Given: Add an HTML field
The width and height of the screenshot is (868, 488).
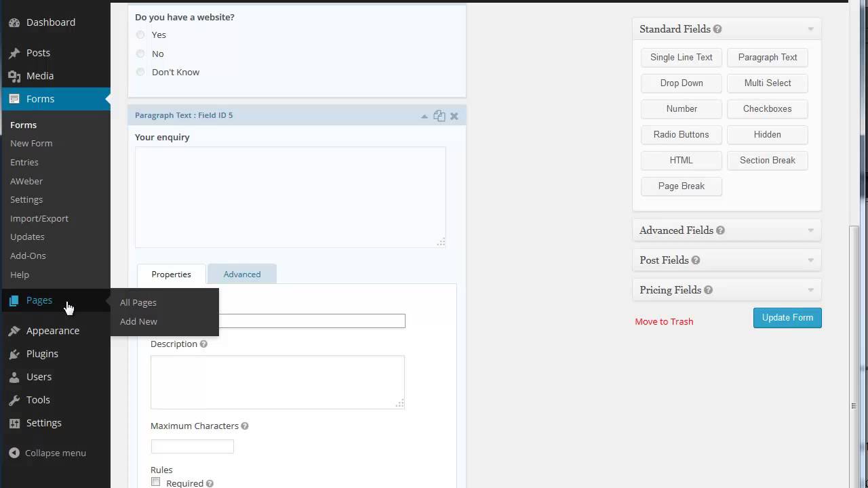Looking at the screenshot, I should pyautogui.click(x=682, y=161).
